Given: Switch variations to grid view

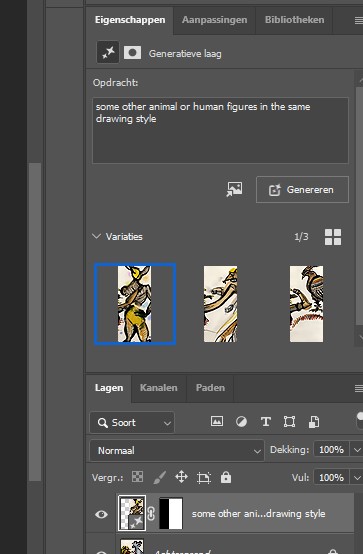Looking at the screenshot, I should (333, 237).
